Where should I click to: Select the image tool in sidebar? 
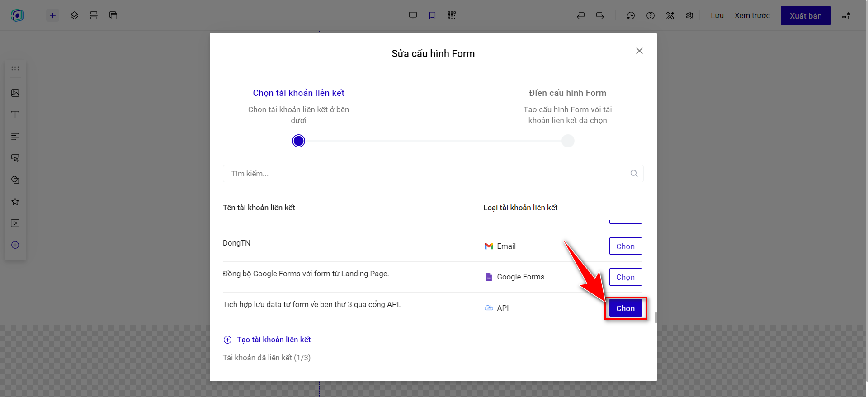click(15, 93)
